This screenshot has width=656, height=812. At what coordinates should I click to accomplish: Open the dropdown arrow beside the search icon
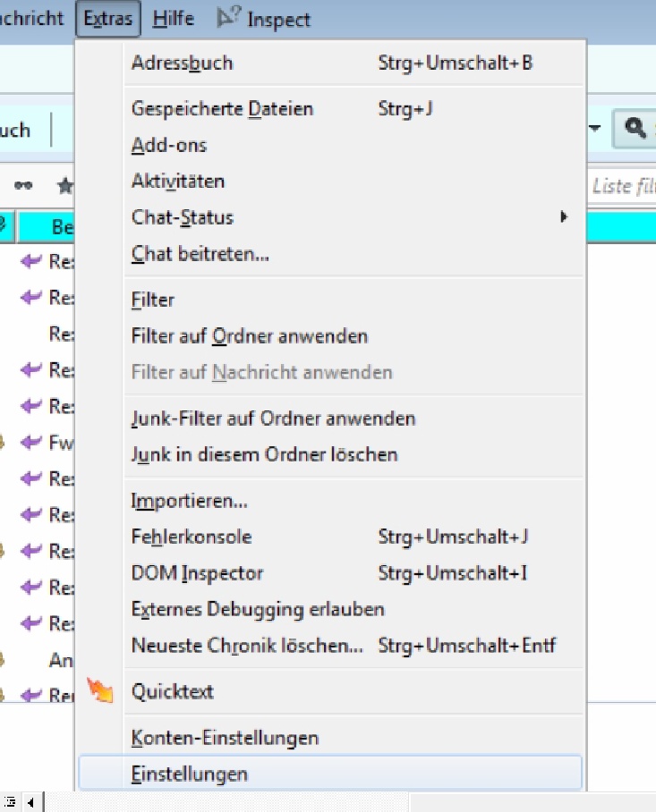coord(594,129)
